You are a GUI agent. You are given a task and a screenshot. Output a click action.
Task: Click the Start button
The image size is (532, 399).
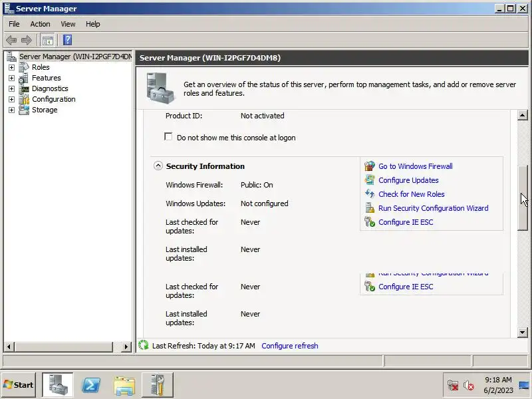click(19, 385)
